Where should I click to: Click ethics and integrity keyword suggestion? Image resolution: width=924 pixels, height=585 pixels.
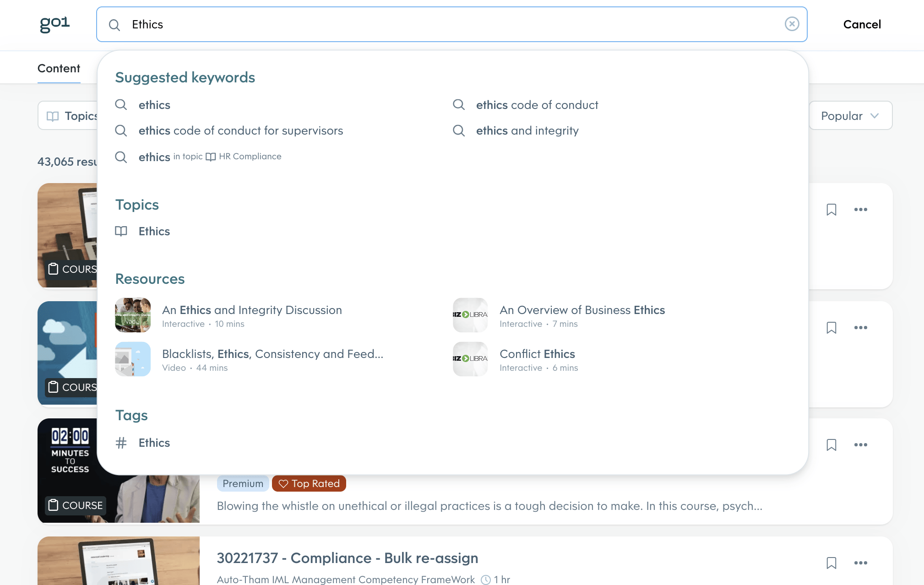[527, 130]
